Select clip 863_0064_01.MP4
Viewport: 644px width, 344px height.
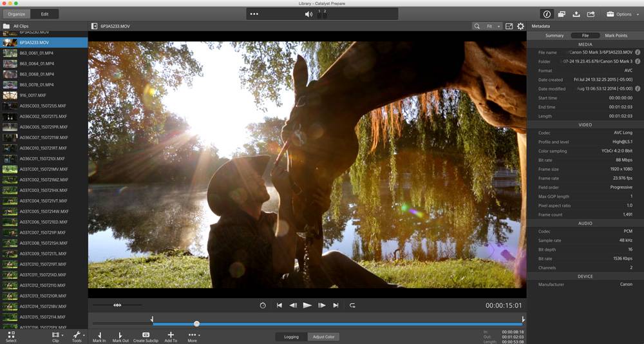[44, 64]
